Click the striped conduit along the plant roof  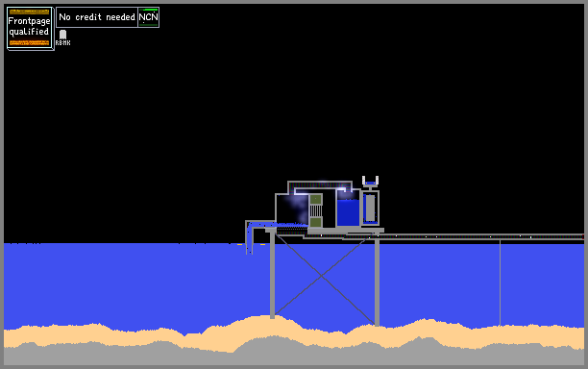[320, 184]
